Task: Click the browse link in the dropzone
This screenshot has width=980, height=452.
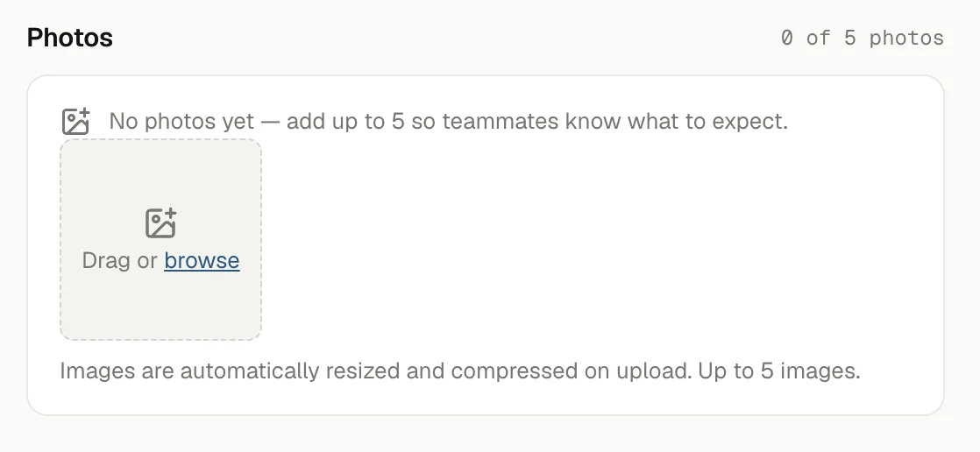Action: (202, 260)
